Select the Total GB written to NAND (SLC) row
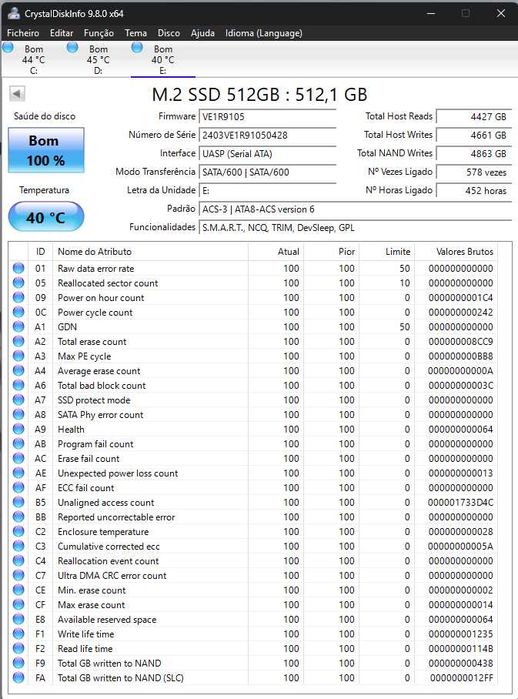518x699 pixels. (x=253, y=678)
